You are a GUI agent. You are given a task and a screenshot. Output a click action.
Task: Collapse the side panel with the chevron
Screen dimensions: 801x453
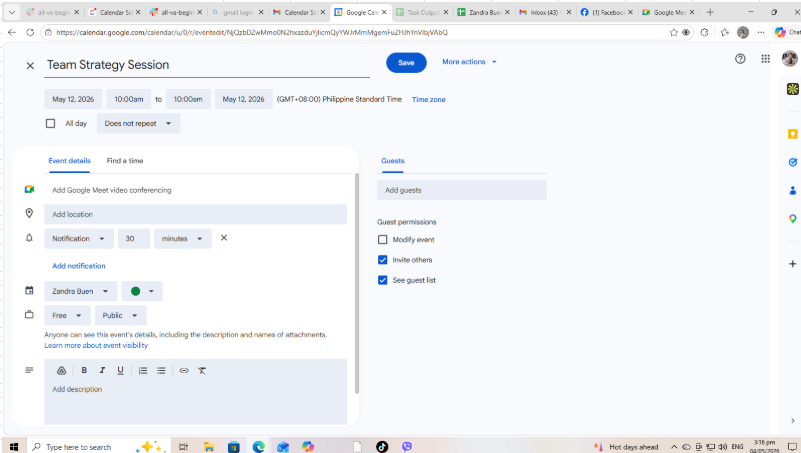[792, 421]
